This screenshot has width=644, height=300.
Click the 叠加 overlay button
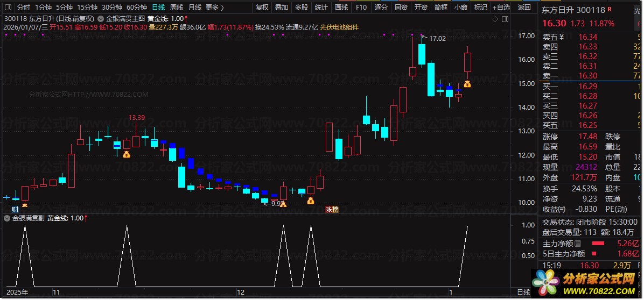(x=281, y=8)
